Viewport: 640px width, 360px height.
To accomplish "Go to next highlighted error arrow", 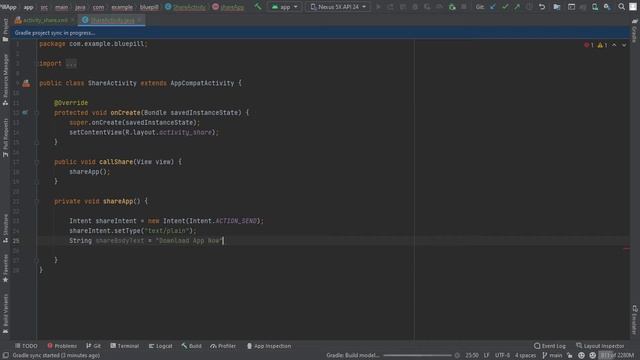I will tap(624, 45).
